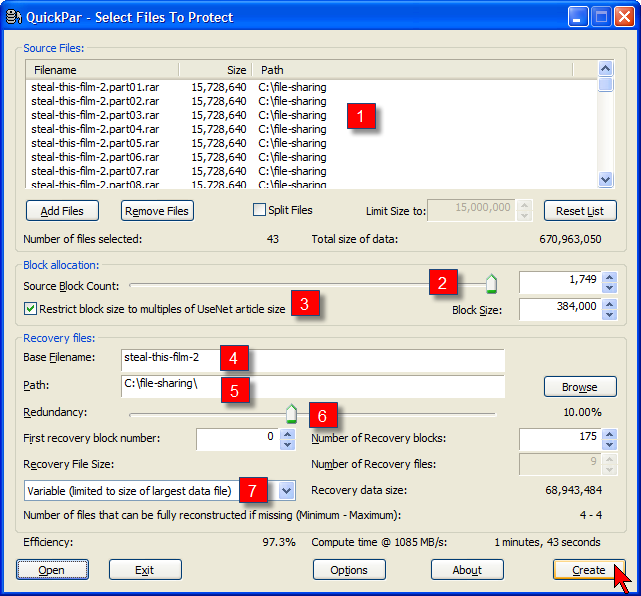Click the Base Filename text field
This screenshot has width=641, height=596.
[x=313, y=360]
